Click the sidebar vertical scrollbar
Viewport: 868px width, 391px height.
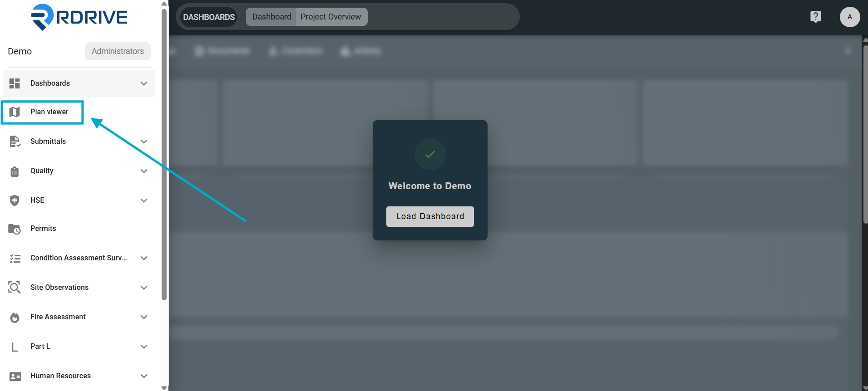click(x=164, y=154)
